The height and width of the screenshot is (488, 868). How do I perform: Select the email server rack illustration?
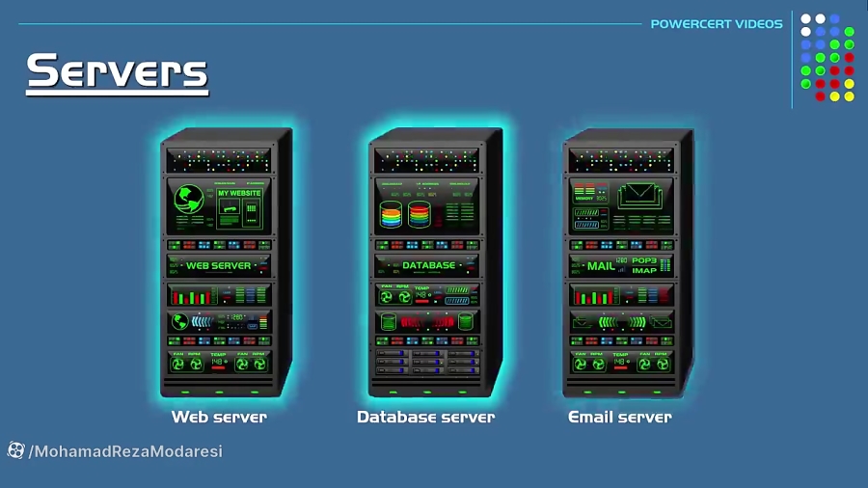tap(628, 262)
